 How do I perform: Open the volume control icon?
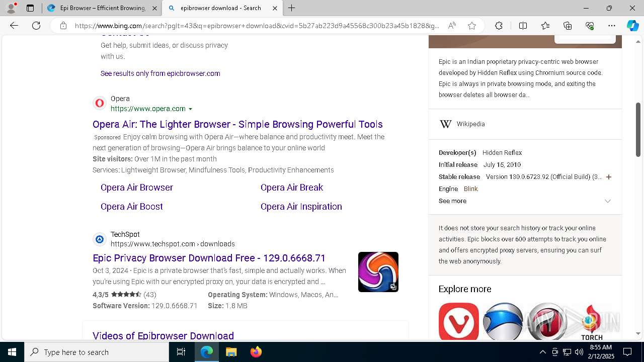click(x=579, y=352)
